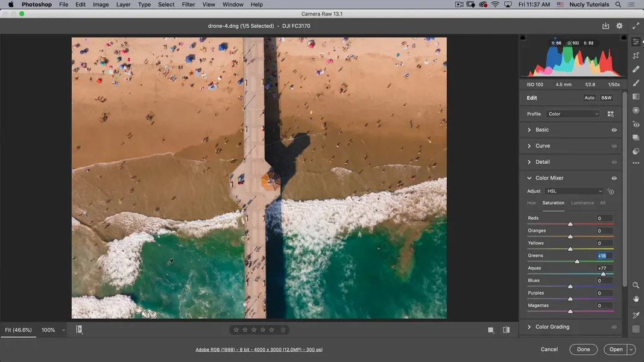The image size is (644, 362).
Task: Click the Auto button
Action: click(x=589, y=98)
